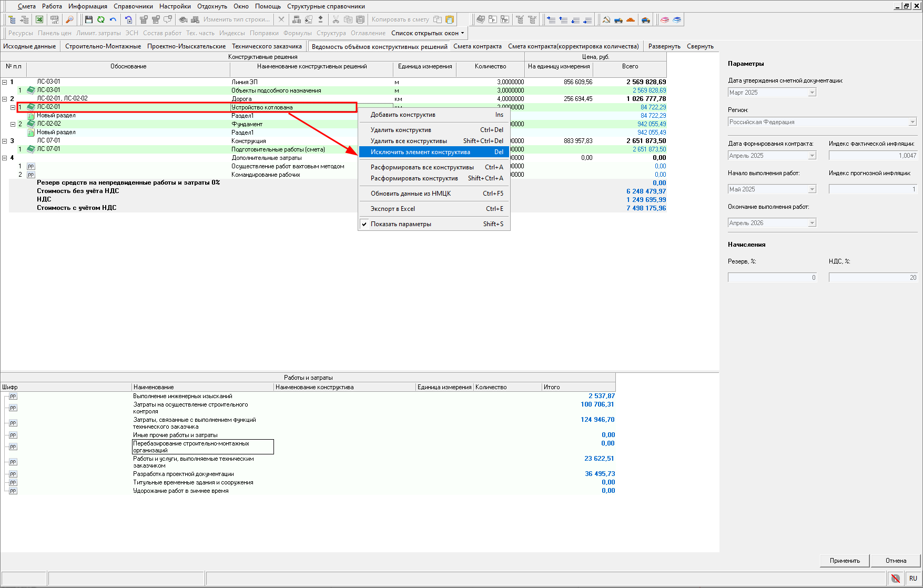The image size is (923, 588).
Task: Click the blue undo arrow icon
Action: [x=113, y=19]
